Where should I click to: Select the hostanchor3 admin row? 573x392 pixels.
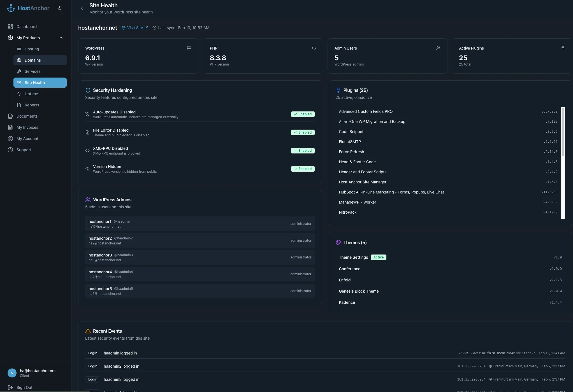coord(200,257)
